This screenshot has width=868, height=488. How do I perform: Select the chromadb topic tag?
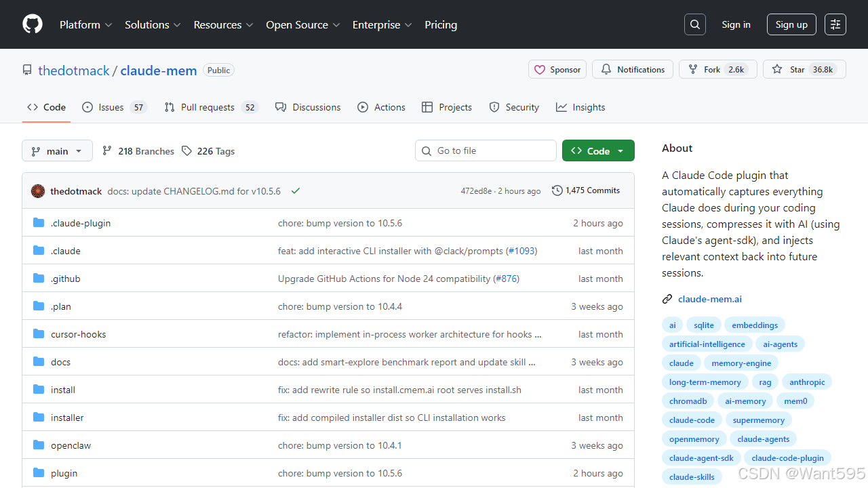point(688,401)
